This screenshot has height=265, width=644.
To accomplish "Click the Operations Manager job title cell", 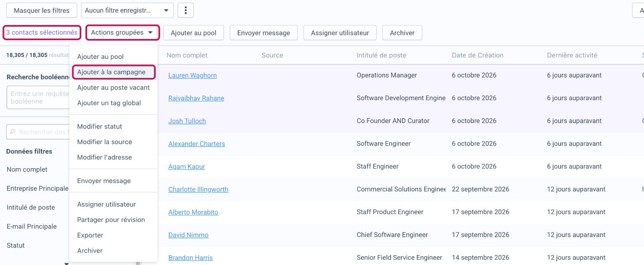I will [x=387, y=75].
